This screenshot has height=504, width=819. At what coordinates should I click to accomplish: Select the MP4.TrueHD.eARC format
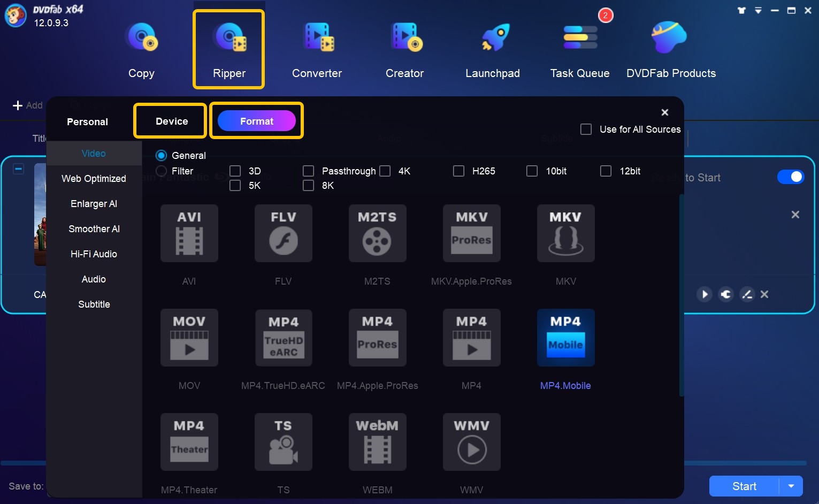pyautogui.click(x=284, y=338)
